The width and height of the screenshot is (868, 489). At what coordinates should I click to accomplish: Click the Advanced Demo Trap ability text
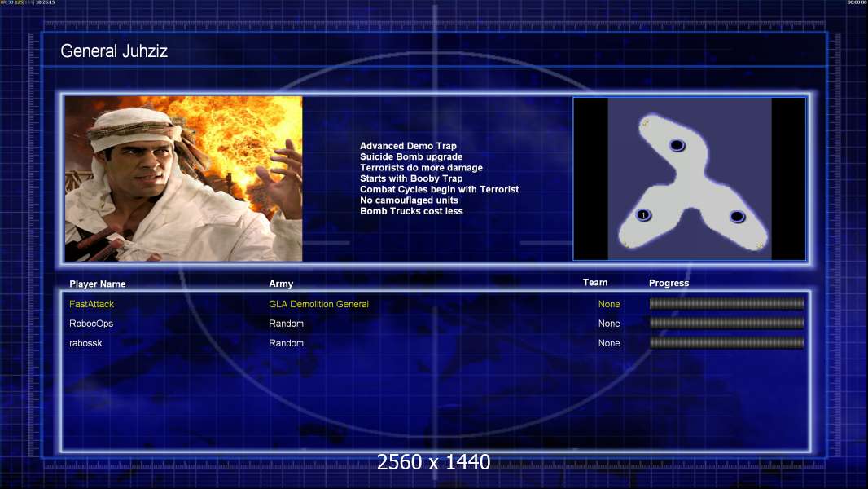pos(408,146)
